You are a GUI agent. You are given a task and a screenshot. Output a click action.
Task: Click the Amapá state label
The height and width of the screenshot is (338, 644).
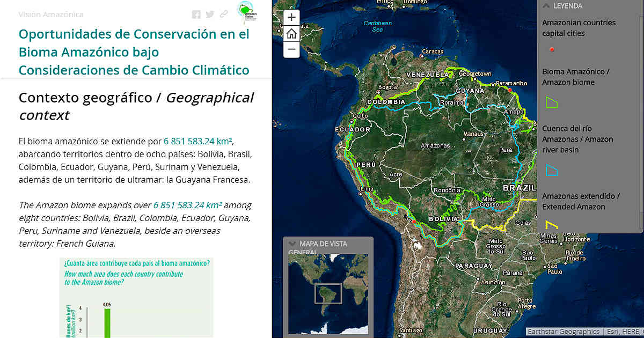514,111
